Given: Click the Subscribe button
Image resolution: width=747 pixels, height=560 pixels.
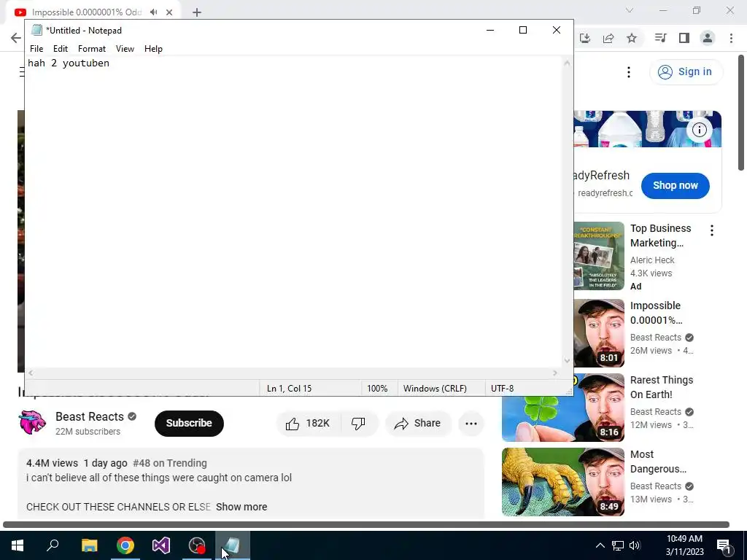Looking at the screenshot, I should 189,423.
